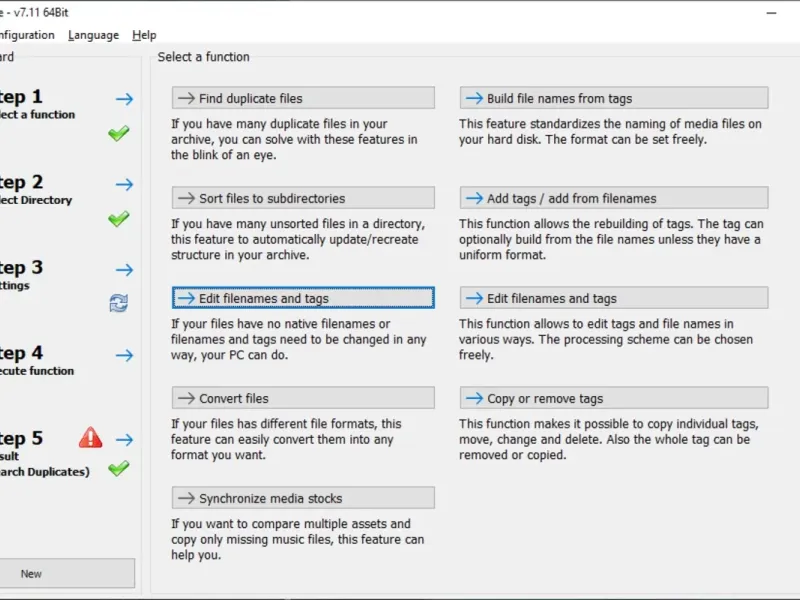The height and width of the screenshot is (600, 800).
Task: Choose Copy or remove tags
Action: tap(614, 398)
